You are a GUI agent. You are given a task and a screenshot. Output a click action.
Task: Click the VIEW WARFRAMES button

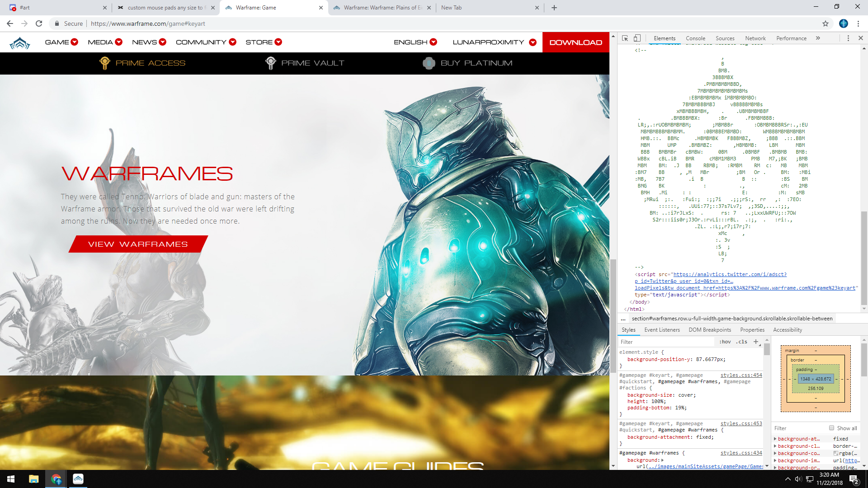click(138, 244)
